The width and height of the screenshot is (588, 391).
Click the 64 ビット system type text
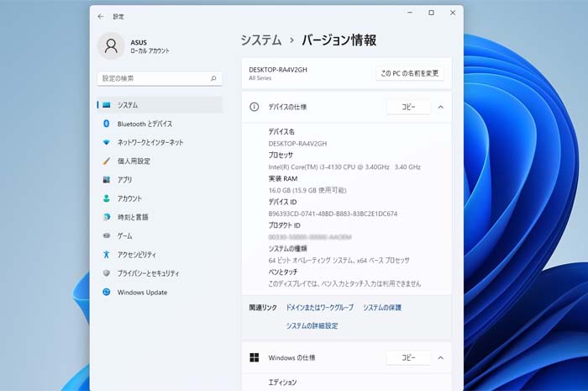(339, 260)
